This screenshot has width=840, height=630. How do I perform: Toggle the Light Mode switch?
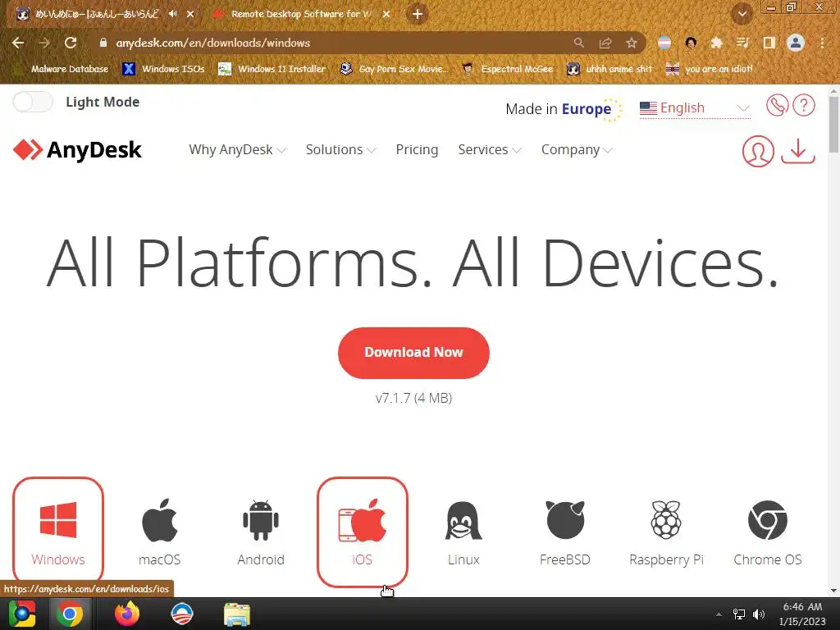[33, 102]
